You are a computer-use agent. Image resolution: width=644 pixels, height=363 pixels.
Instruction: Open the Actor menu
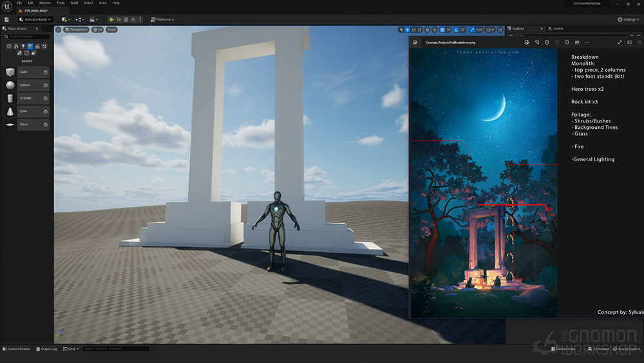(102, 3)
